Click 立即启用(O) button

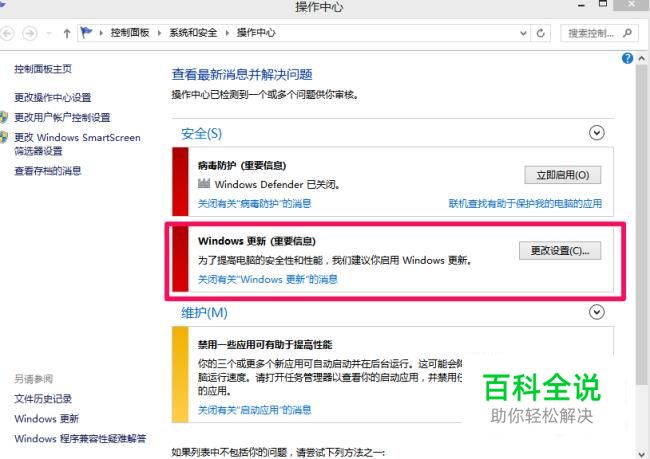point(563,175)
